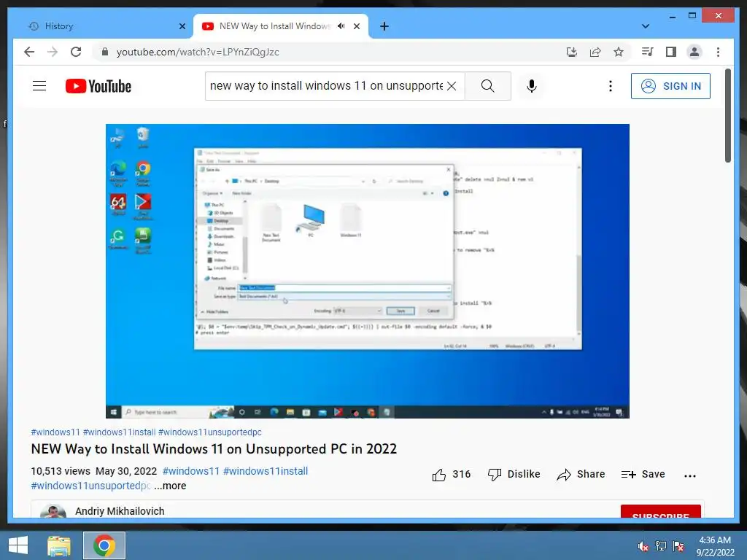Click install app icon in address bar
The height and width of the screenshot is (560, 747).
(x=572, y=52)
